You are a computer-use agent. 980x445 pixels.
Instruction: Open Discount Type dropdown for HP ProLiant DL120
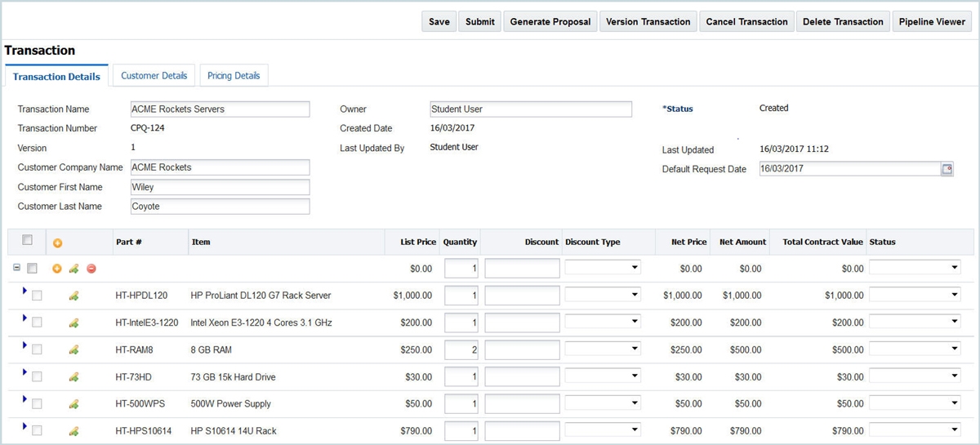603,294
